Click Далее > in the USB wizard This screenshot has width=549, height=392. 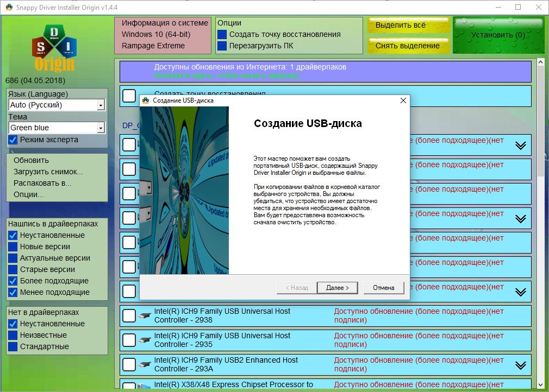coord(337,288)
